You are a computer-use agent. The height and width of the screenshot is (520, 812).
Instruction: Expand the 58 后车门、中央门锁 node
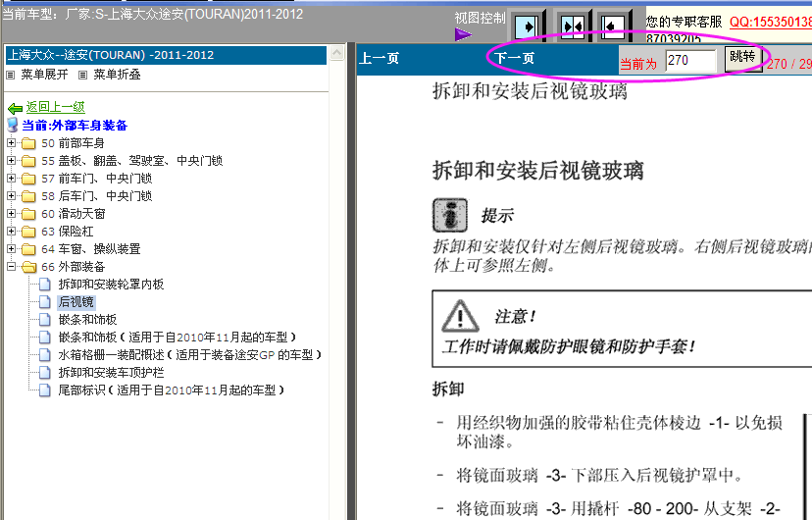pyautogui.click(x=11, y=195)
